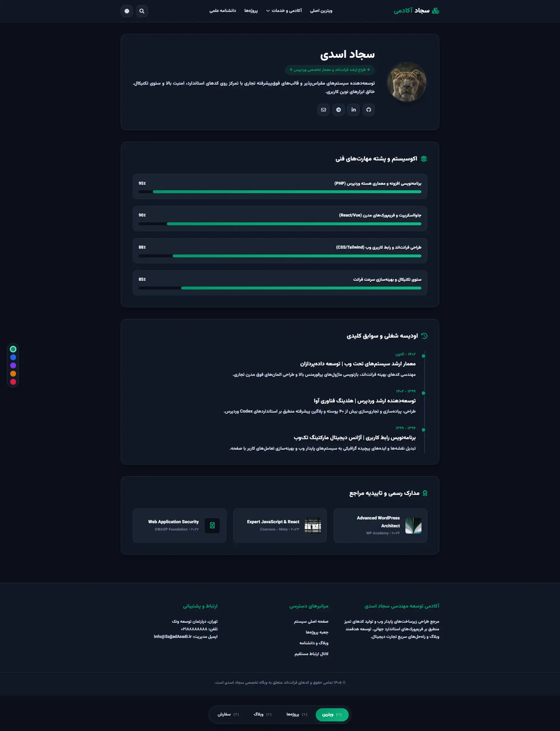The width and height of the screenshot is (560, 731).
Task: Click the Coursera – Meta certificate caption
Action: [280, 529]
